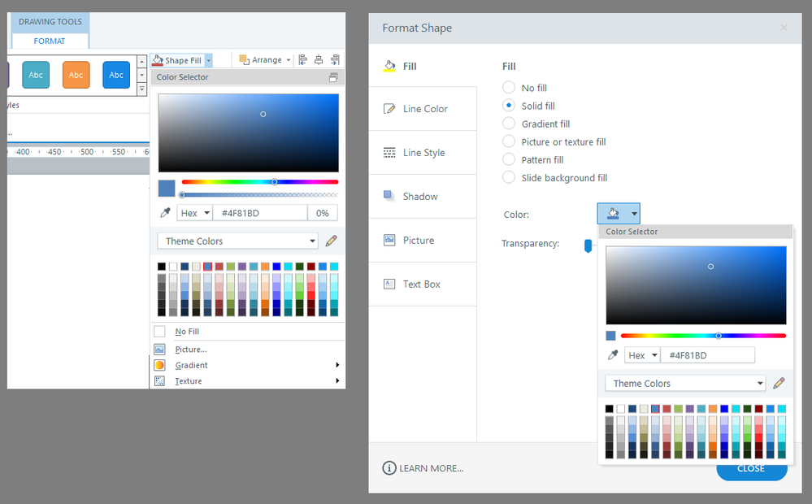Image resolution: width=812 pixels, height=504 pixels.
Task: Open the Hex color mode dropdown in the left panel
Action: point(195,213)
